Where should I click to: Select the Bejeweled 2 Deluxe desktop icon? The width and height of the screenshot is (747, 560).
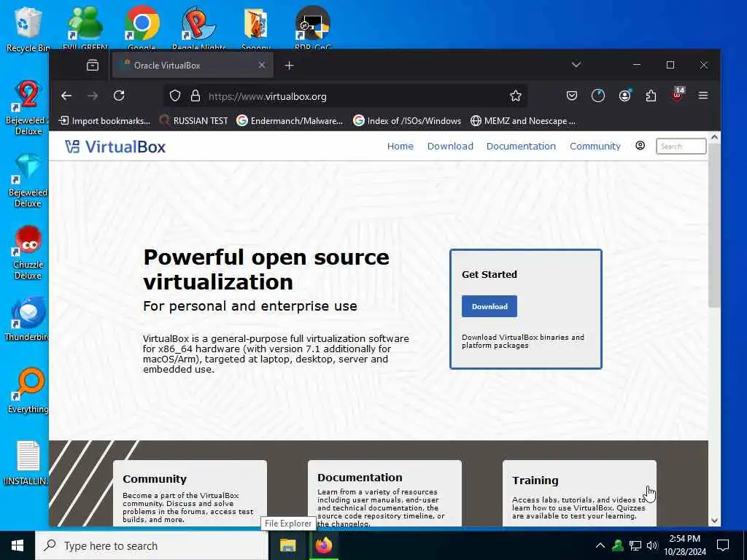point(28,108)
